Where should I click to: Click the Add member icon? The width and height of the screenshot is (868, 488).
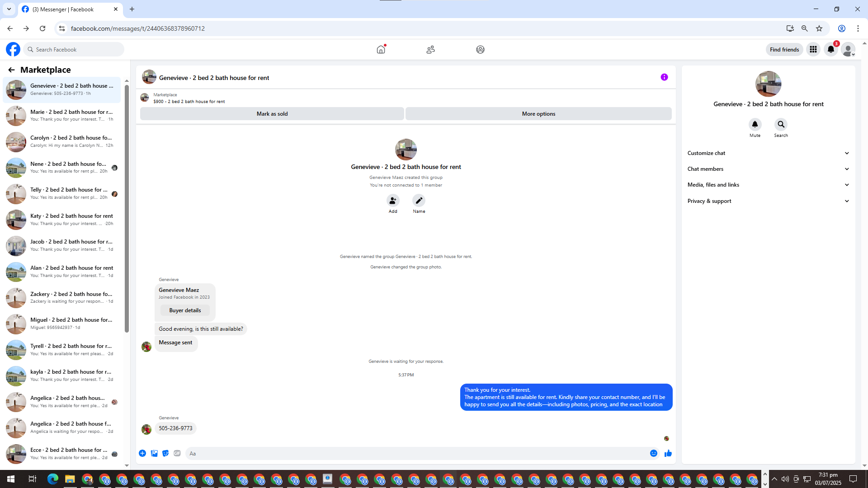click(x=392, y=201)
